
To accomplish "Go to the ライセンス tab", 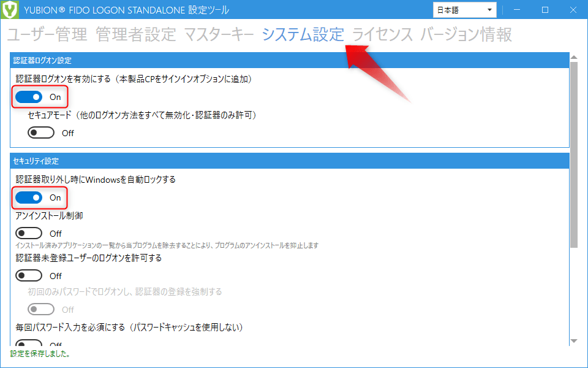I will click(x=382, y=34).
